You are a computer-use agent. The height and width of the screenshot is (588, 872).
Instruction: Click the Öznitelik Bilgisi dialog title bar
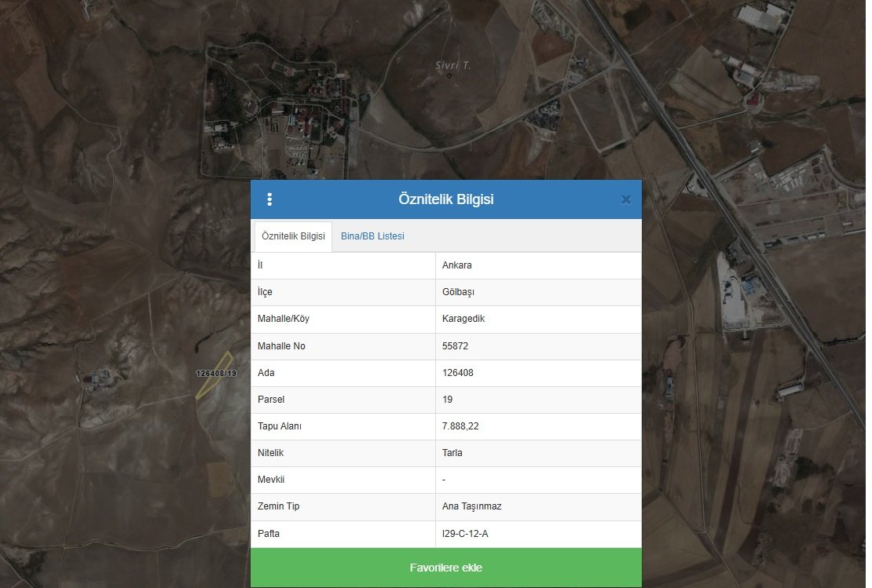[x=445, y=199]
